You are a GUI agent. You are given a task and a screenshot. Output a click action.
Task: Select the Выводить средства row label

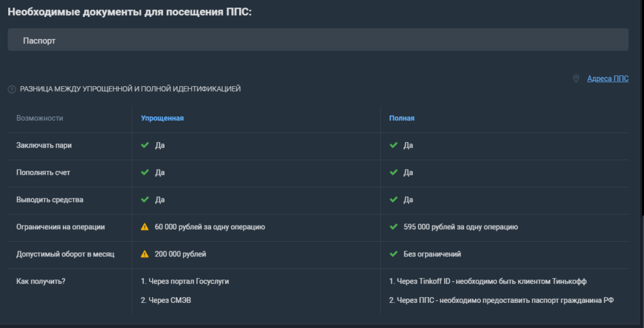click(x=50, y=200)
